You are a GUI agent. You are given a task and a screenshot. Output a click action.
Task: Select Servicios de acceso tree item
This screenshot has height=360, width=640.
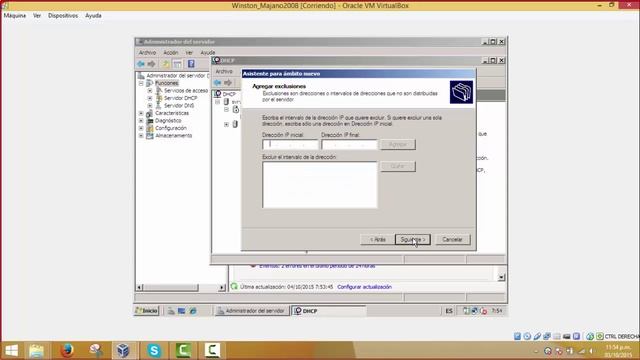pos(186,91)
